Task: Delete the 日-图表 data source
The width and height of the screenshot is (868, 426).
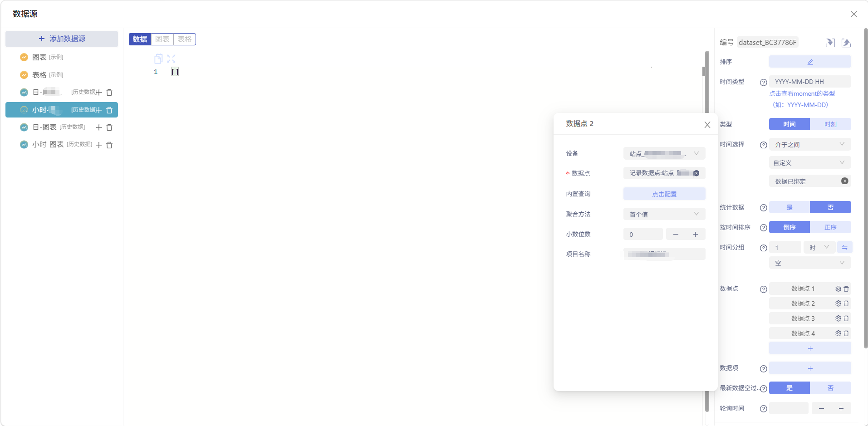Action: tap(109, 127)
